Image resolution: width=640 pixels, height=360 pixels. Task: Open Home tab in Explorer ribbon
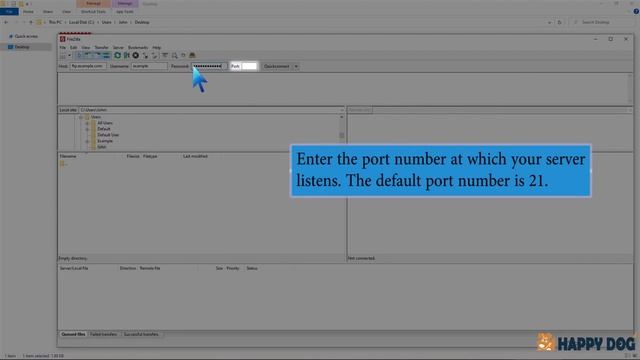tap(28, 11)
